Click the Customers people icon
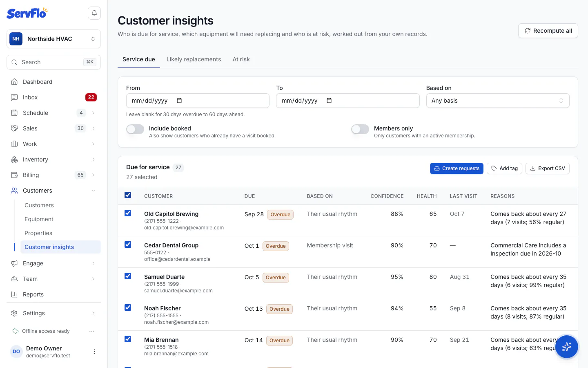This screenshot has height=368, width=588. point(14,191)
